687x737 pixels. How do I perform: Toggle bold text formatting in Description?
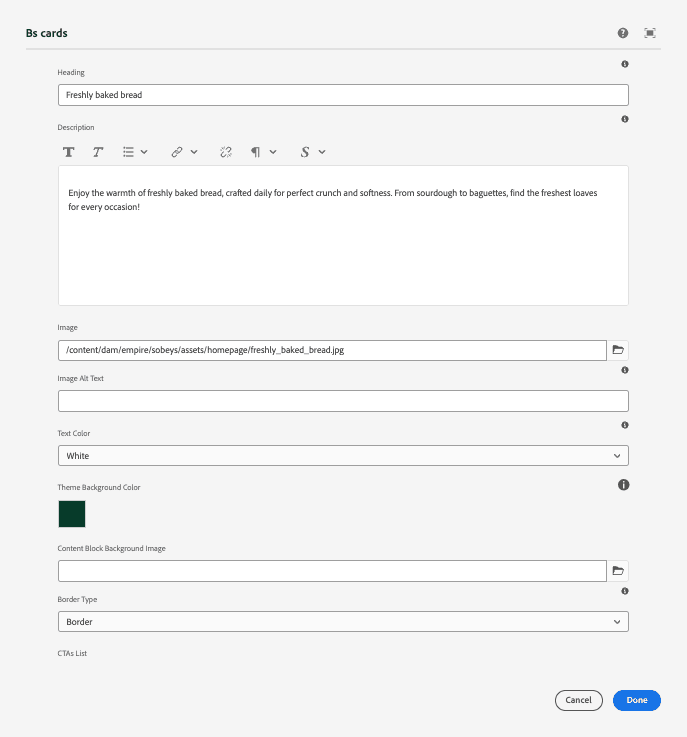[69, 152]
